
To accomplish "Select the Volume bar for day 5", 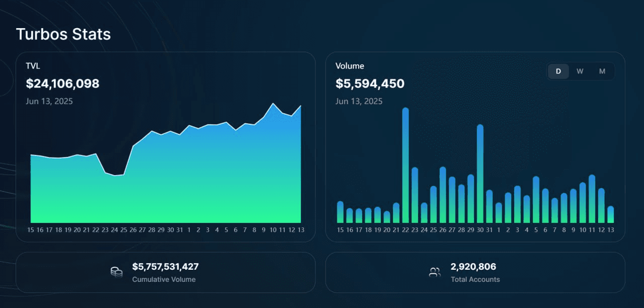I will click(536, 200).
